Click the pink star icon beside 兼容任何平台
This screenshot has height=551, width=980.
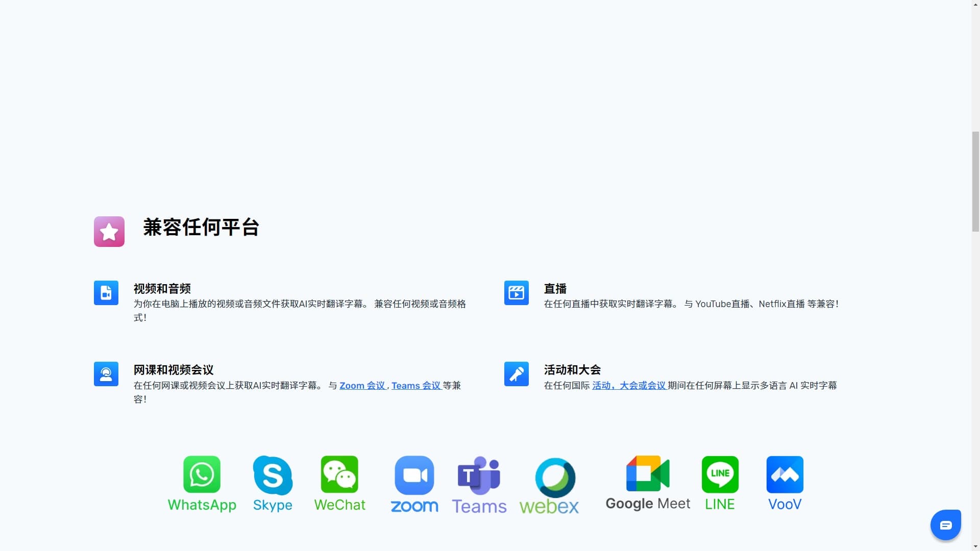coord(109,232)
